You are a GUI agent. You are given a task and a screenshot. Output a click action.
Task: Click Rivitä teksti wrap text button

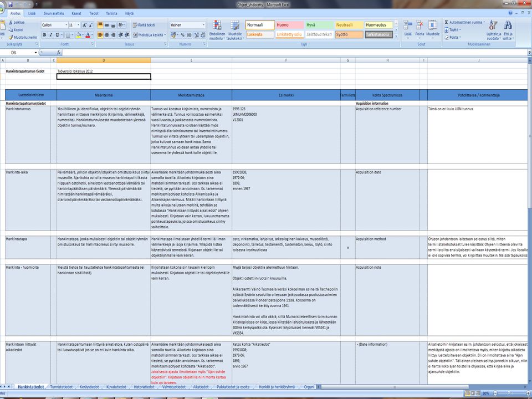(x=144, y=25)
